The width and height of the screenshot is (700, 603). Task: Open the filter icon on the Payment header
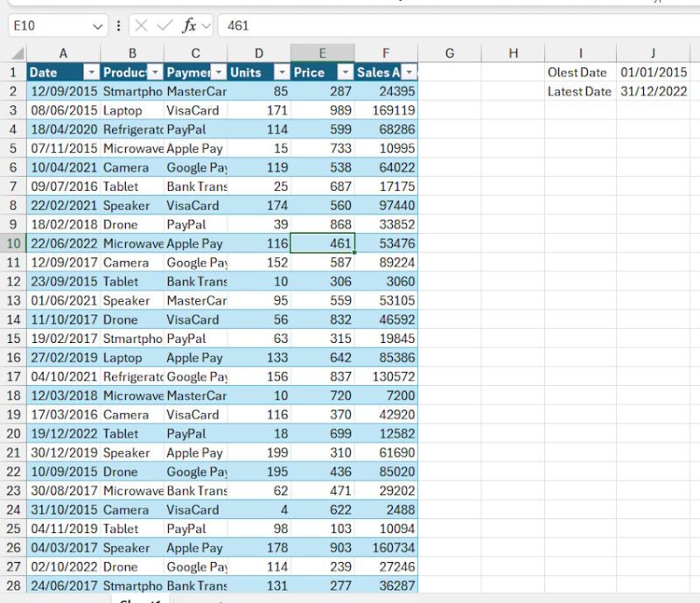point(220,72)
